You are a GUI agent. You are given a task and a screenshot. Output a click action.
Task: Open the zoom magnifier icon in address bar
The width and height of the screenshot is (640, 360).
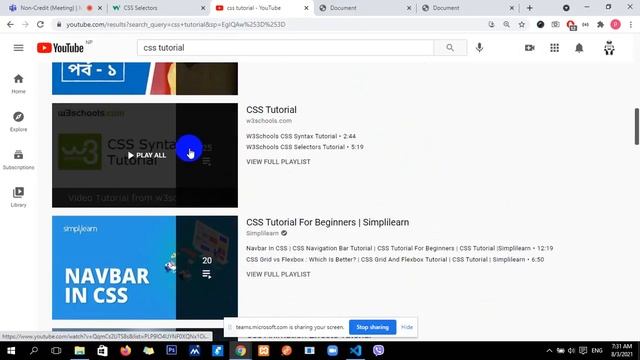pos(507,24)
